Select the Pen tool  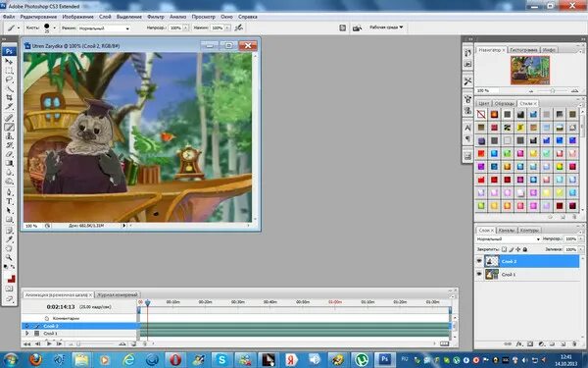coord(9,192)
